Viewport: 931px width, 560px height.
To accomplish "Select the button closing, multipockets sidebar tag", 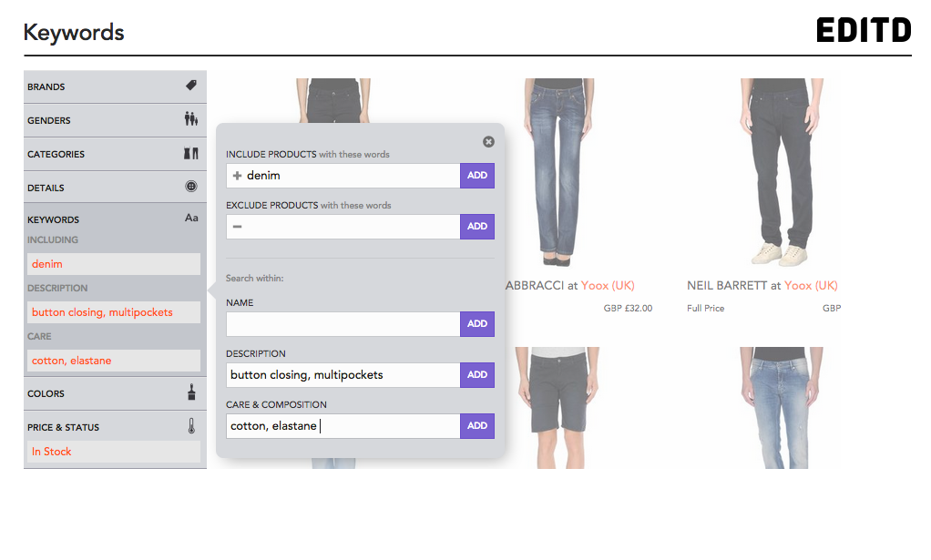I will [x=113, y=312].
